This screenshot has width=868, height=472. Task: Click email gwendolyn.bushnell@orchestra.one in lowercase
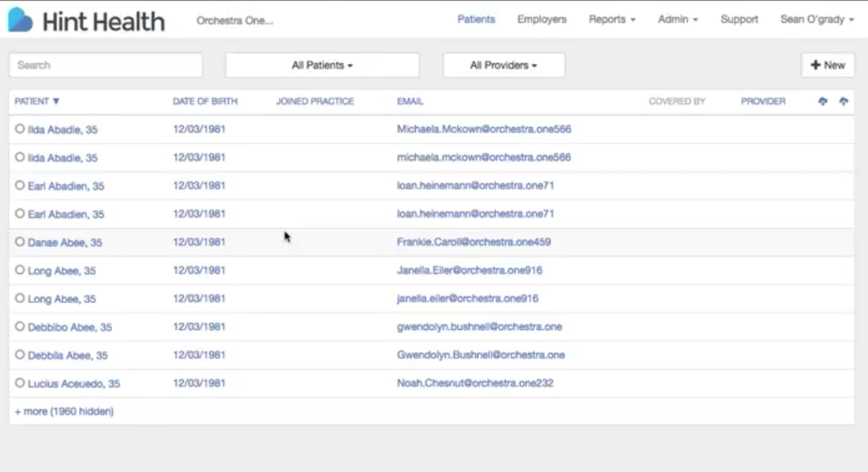point(480,327)
